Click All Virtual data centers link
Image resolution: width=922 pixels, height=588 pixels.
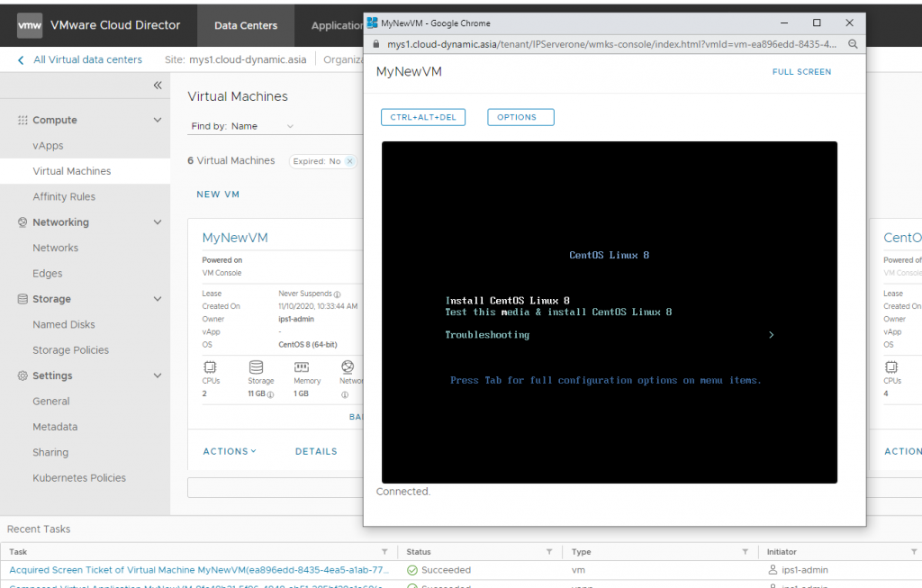[x=87, y=60]
